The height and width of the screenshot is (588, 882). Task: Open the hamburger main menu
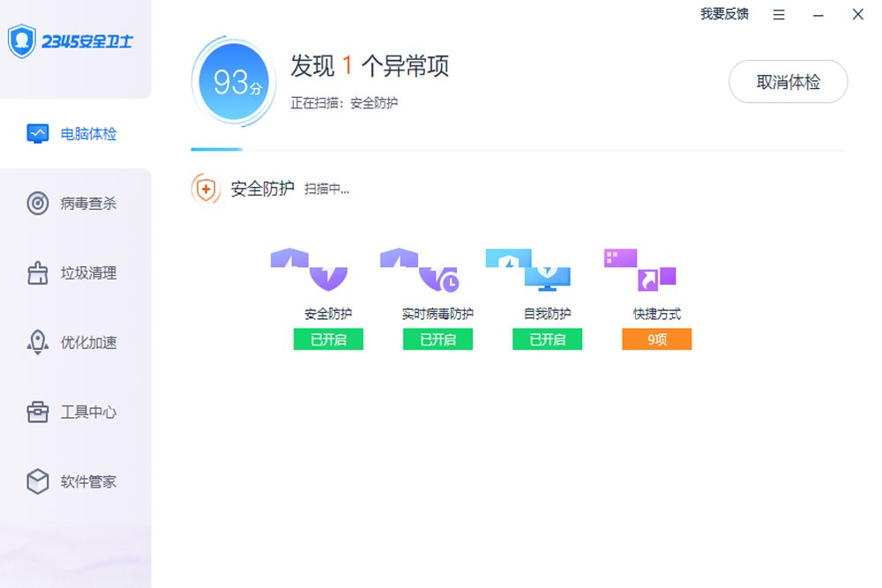pyautogui.click(x=778, y=14)
